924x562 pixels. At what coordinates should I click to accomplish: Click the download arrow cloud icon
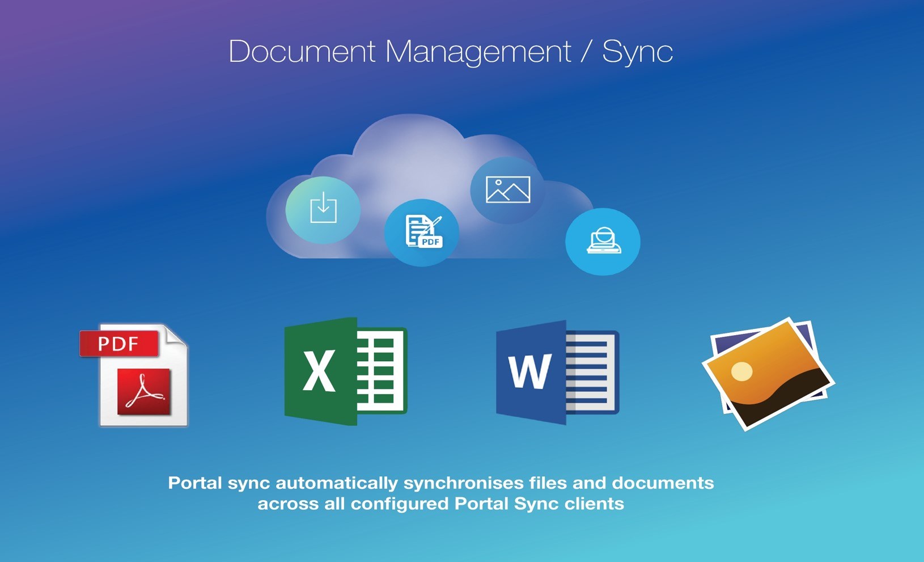323,210
